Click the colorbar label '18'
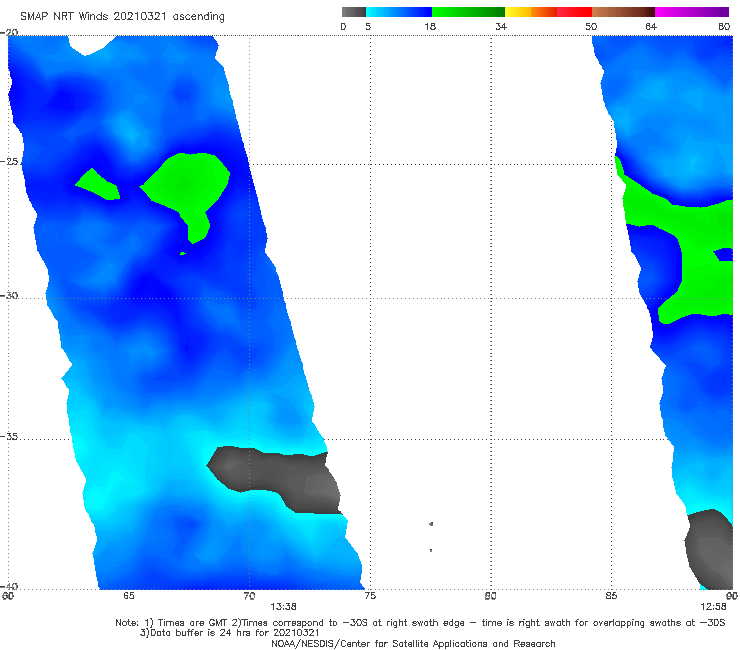740x650 pixels. 430,26
